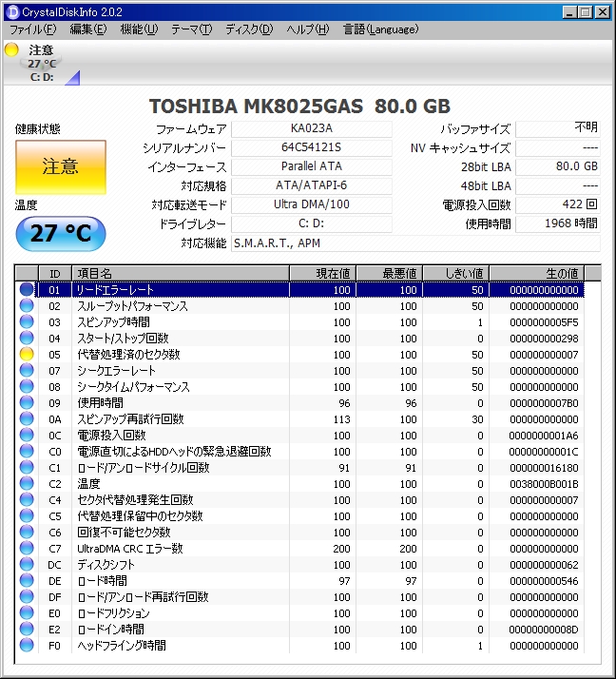Screen dimensions: 616x679
Task: Click the status circle for シークエラーレート
Action: click(x=27, y=370)
